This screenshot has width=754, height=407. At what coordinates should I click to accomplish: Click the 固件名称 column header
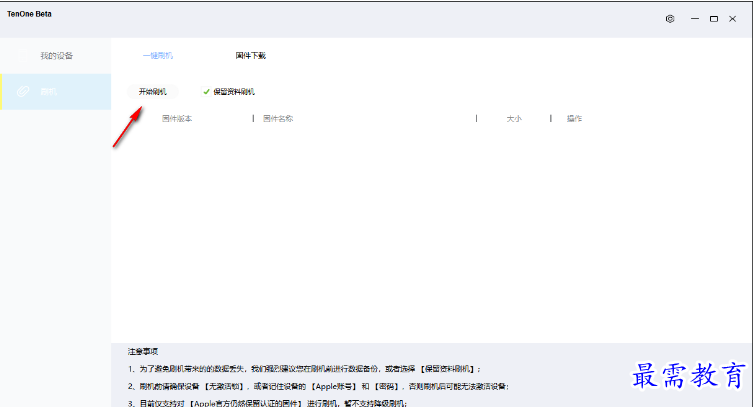(x=278, y=118)
